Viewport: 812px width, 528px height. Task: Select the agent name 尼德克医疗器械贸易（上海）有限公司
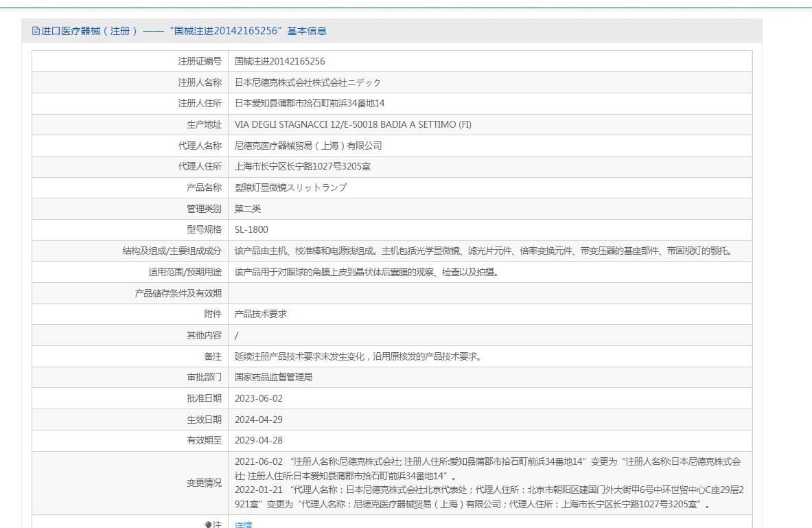[308, 146]
